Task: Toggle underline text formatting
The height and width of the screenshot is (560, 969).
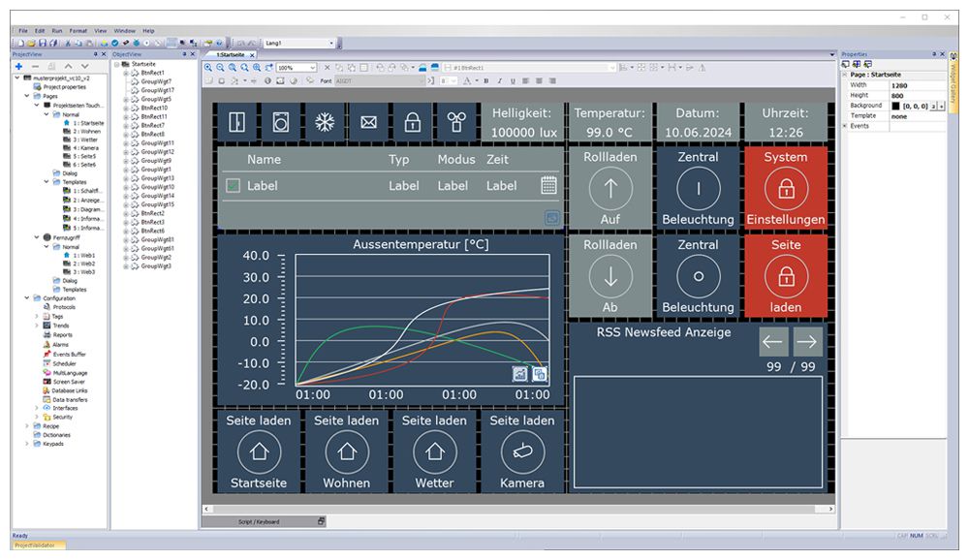Action: (513, 80)
